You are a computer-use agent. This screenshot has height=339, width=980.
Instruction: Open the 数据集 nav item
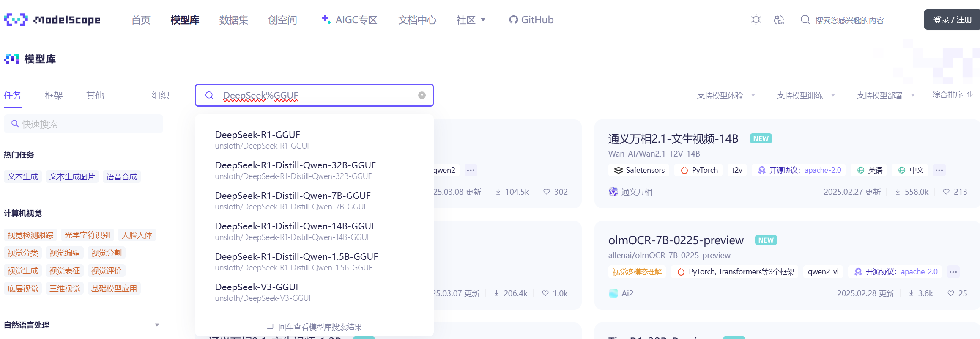coord(234,20)
